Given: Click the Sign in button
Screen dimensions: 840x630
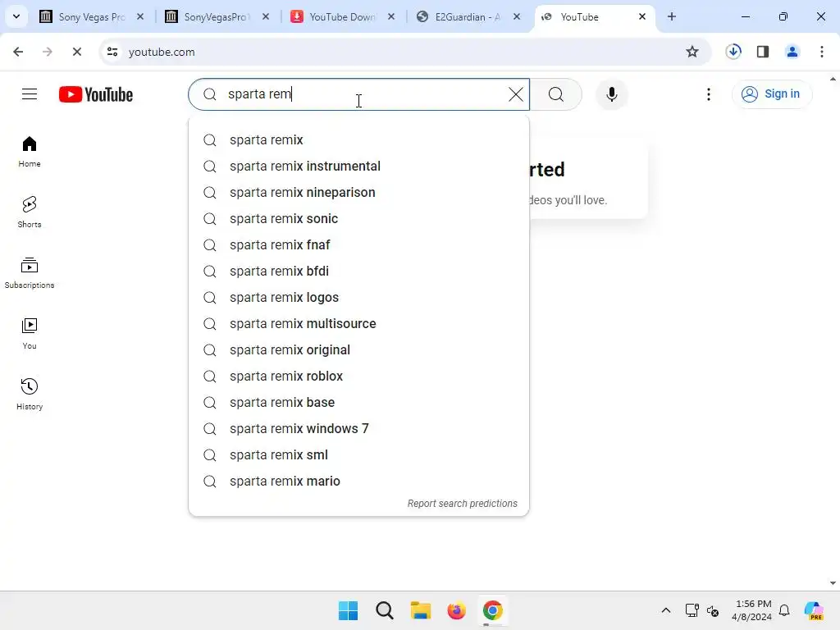Looking at the screenshot, I should click(772, 94).
